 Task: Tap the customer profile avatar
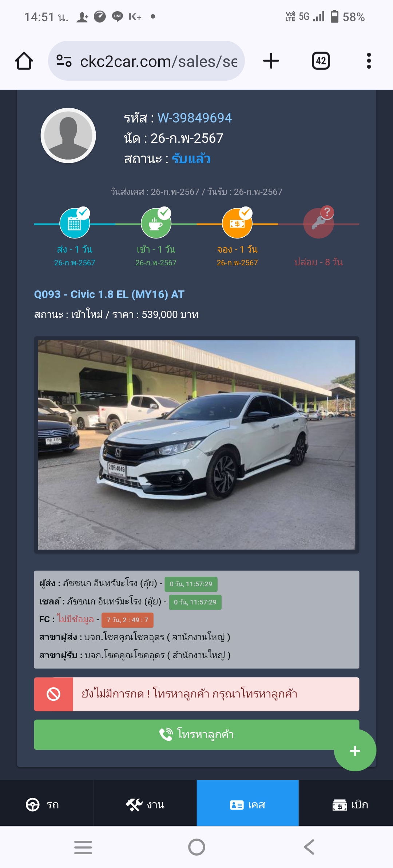[x=68, y=135]
